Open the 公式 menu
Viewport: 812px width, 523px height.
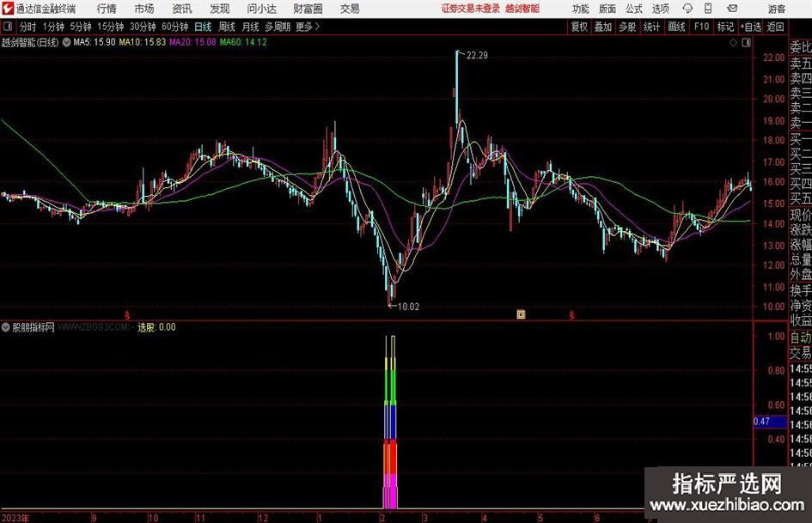tap(634, 9)
